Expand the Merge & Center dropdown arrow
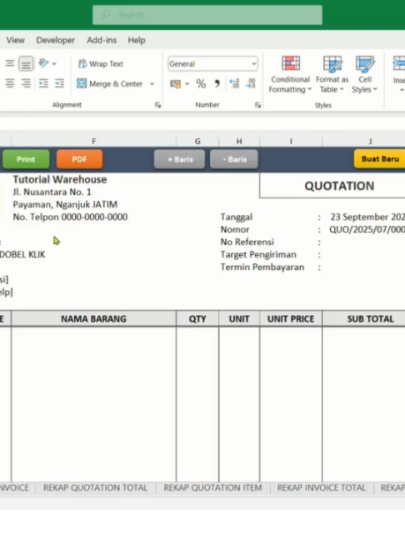Image resolution: width=405 pixels, height=540 pixels. (x=152, y=84)
